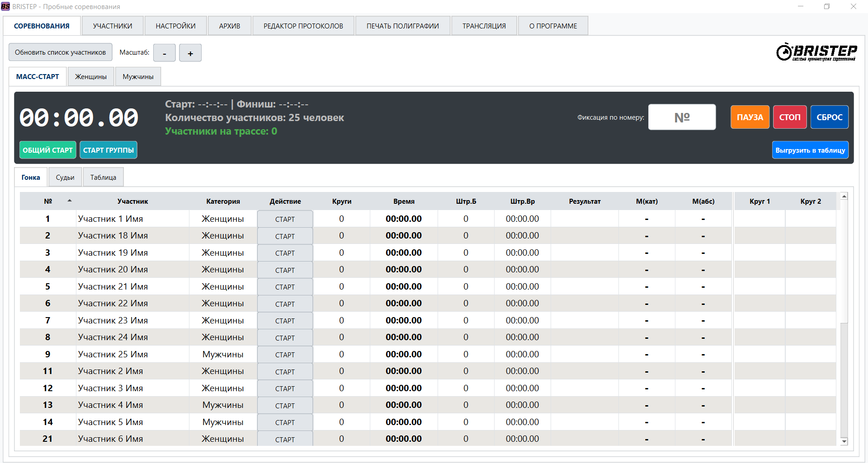Click ПАУЗА to pause the timer
Screen dimensions: 868x463
point(750,117)
